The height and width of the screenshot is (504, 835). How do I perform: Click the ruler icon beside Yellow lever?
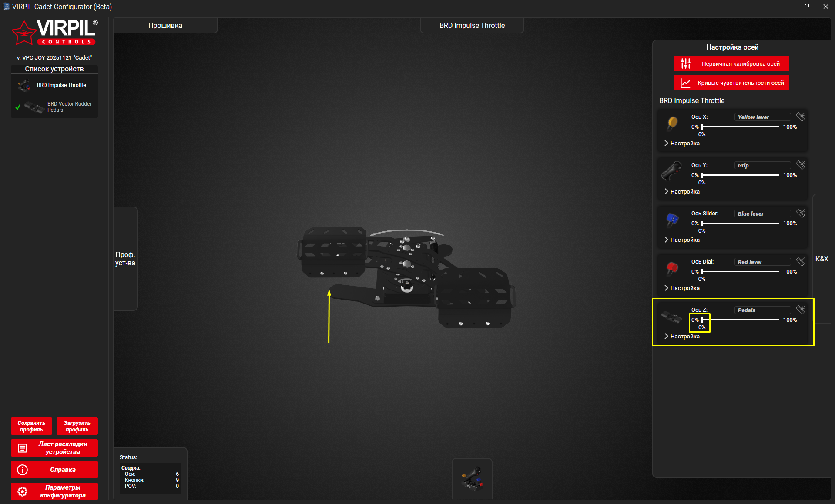tap(800, 117)
